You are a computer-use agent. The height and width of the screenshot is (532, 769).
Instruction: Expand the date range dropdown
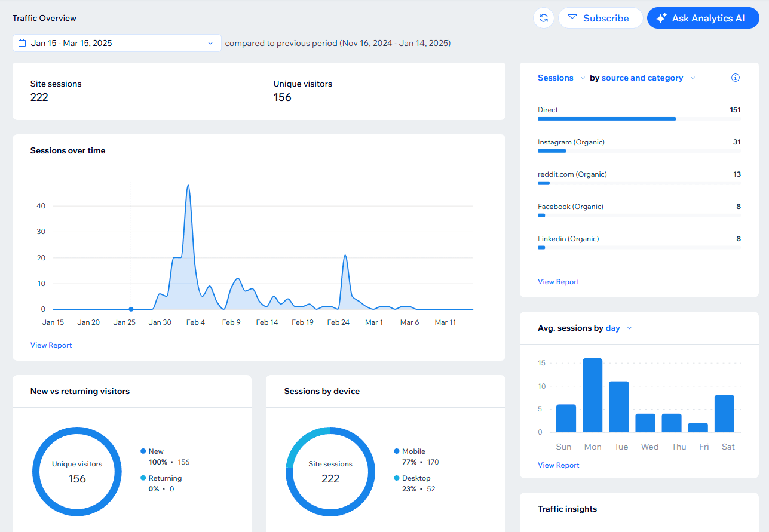click(117, 43)
